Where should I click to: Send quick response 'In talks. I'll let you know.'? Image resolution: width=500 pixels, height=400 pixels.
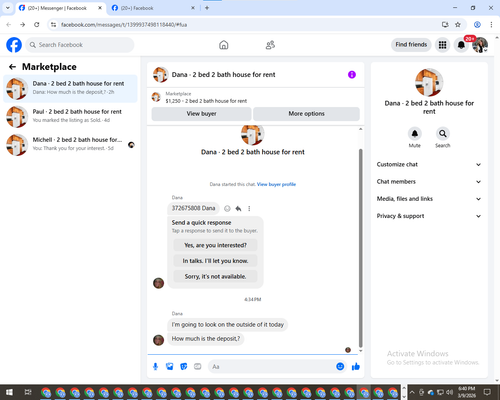215,261
